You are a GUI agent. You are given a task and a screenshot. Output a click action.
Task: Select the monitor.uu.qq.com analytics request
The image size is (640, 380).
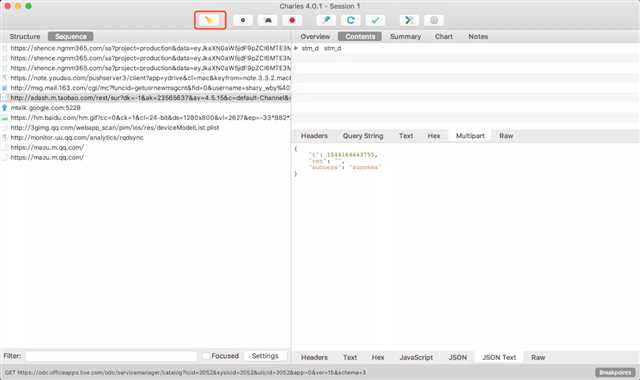[146, 138]
